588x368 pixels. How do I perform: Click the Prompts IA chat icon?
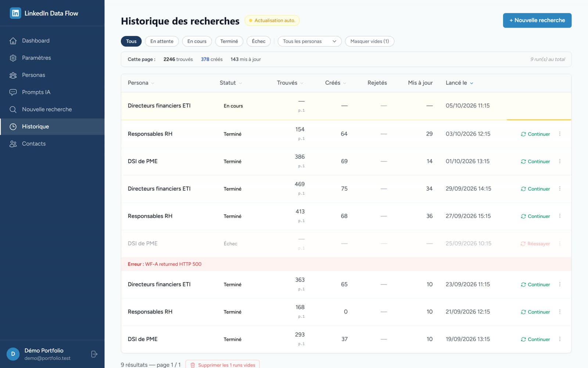pyautogui.click(x=13, y=92)
